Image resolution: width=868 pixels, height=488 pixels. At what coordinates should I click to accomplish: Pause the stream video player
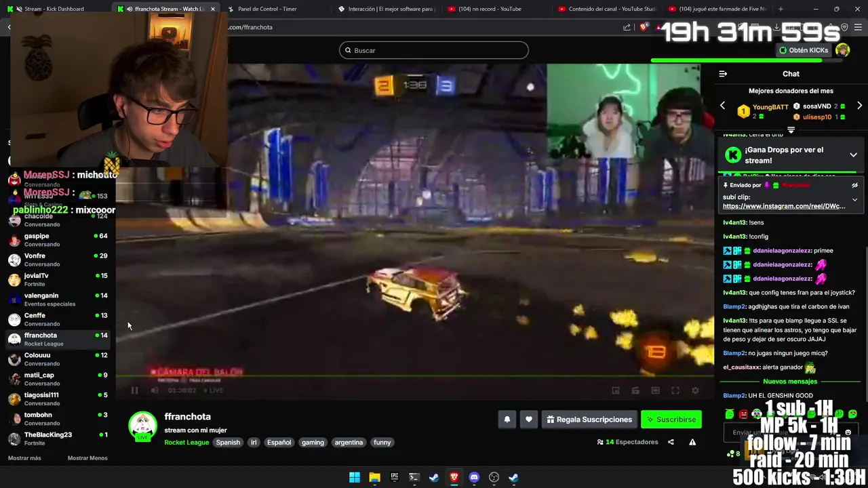(134, 390)
